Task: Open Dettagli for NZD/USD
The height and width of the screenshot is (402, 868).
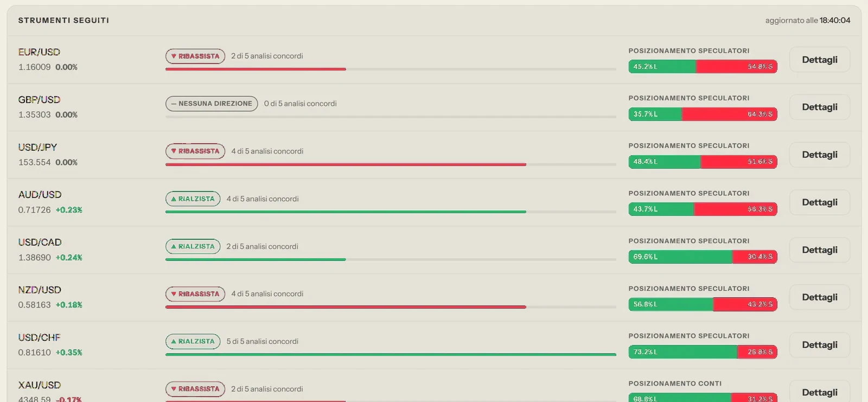Action: [819, 297]
